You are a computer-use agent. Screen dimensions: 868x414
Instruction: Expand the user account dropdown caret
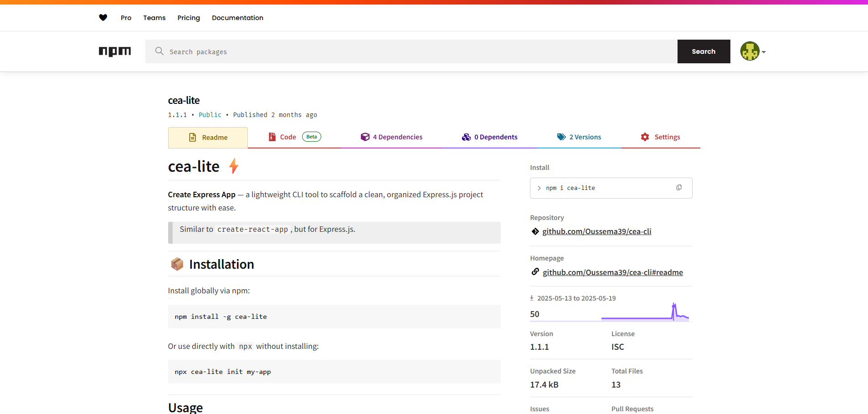point(764,52)
